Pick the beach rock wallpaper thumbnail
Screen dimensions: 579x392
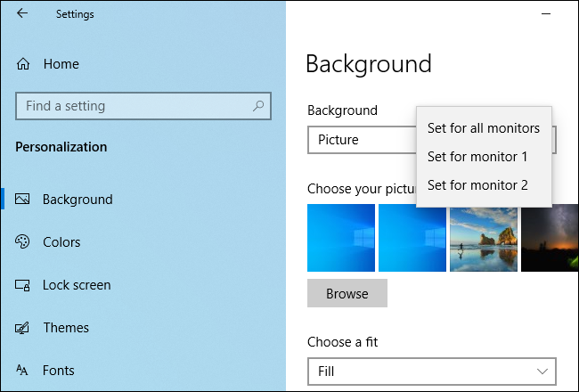click(483, 238)
